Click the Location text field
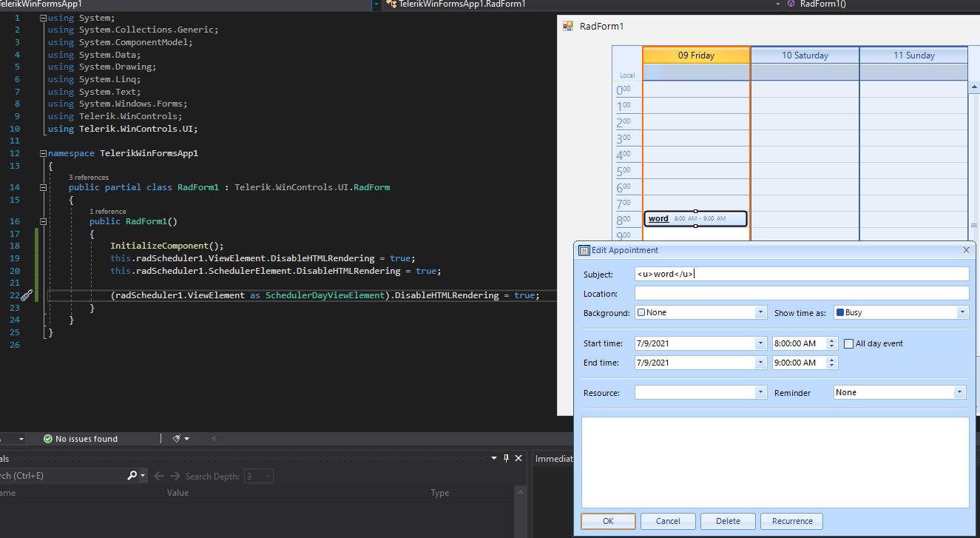 pos(801,294)
